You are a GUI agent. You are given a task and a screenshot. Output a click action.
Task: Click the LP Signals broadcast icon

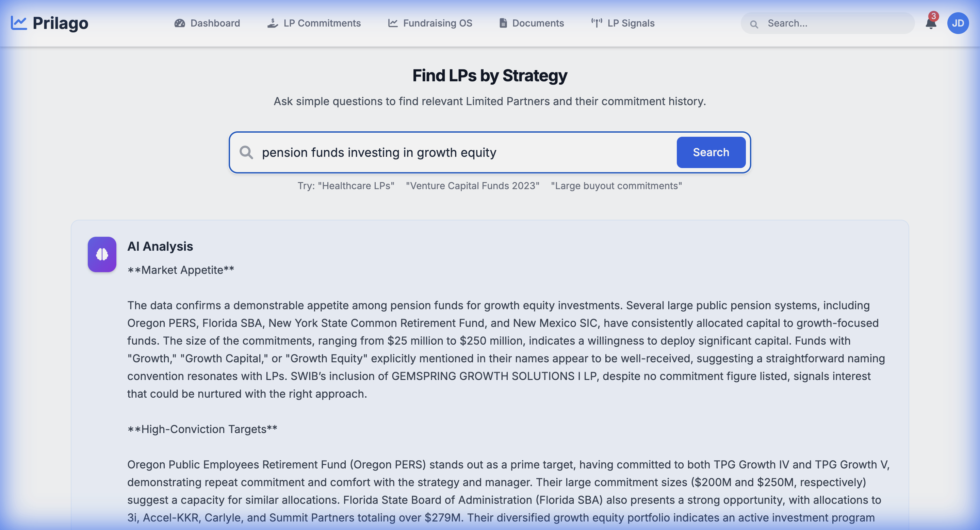tap(597, 23)
